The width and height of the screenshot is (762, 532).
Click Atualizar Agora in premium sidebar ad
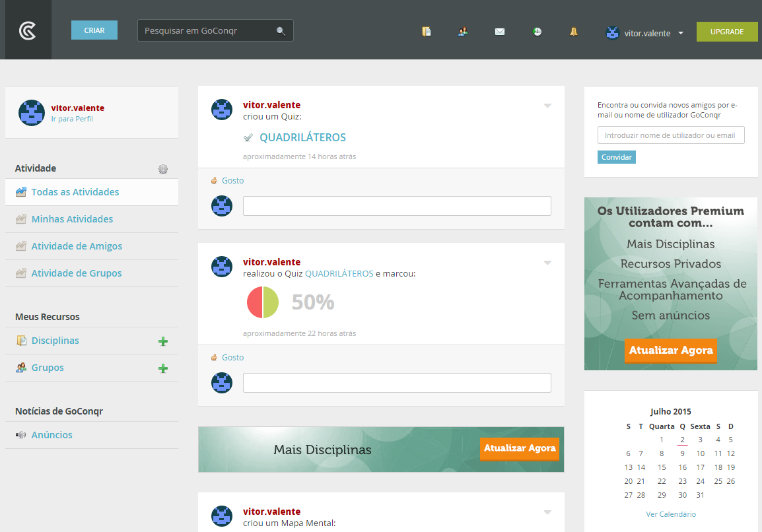point(671,350)
